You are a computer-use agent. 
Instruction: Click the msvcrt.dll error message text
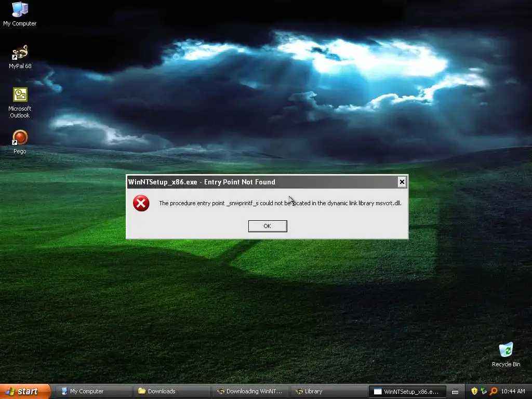pyautogui.click(x=280, y=203)
